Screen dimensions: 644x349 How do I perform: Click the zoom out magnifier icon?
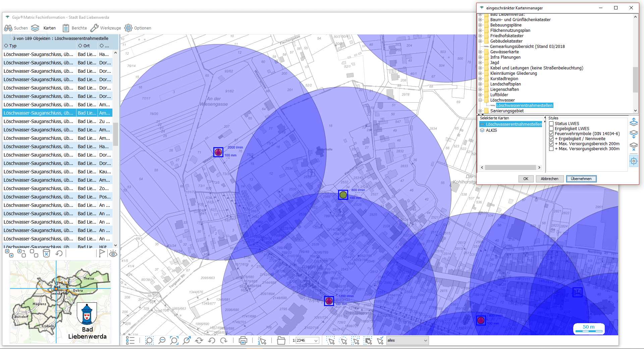[162, 341]
